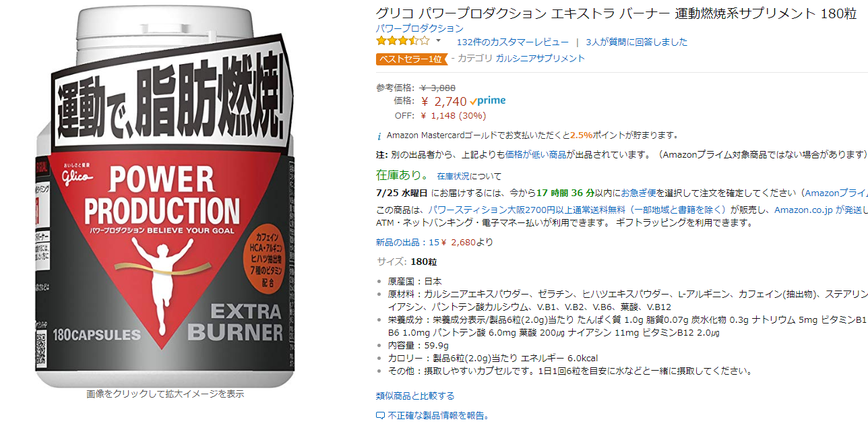Open the answered questions link
This screenshot has width=868, height=430.
637,42
